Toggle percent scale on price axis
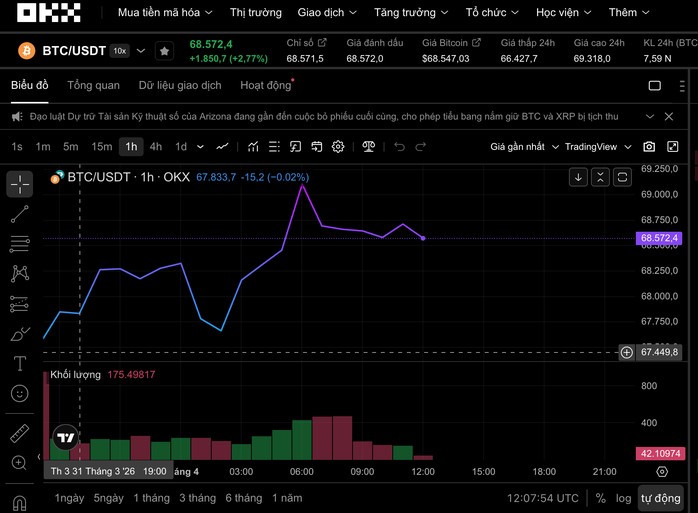Viewport: 698px width, 513px height. [600, 498]
